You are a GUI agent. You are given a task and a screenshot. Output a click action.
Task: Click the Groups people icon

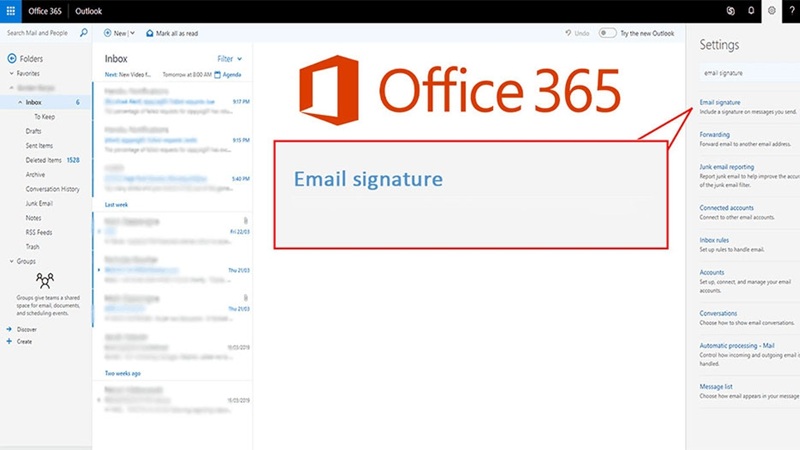(x=45, y=280)
